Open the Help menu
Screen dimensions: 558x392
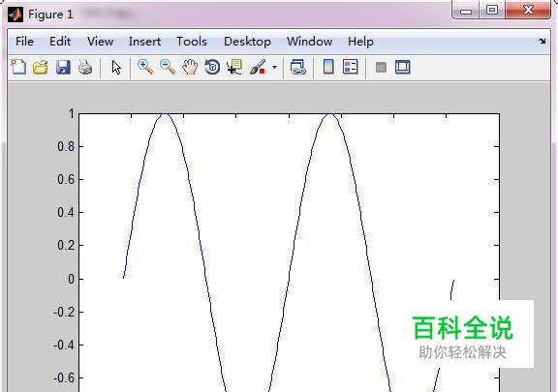pos(360,42)
